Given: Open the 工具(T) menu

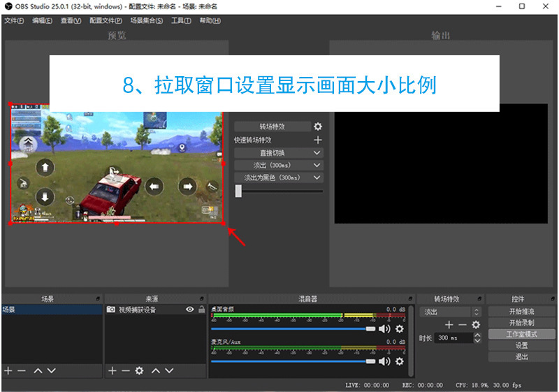Looking at the screenshot, I should click(x=181, y=21).
